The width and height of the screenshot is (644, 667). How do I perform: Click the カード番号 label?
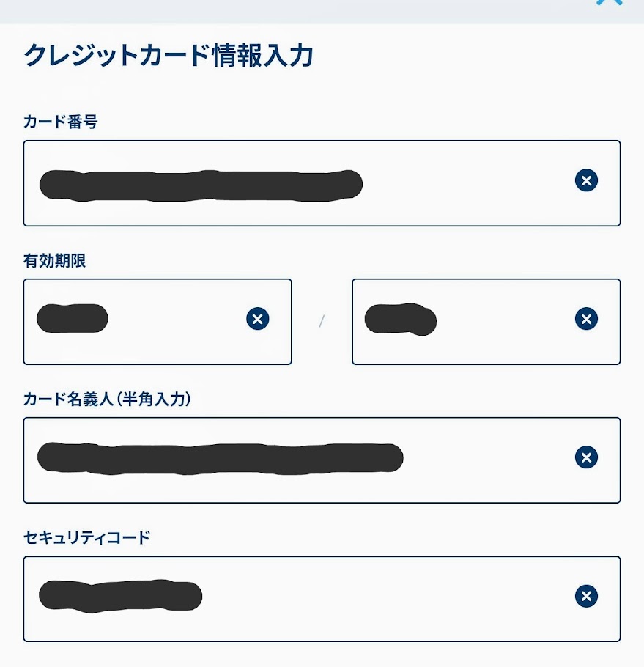point(60,122)
